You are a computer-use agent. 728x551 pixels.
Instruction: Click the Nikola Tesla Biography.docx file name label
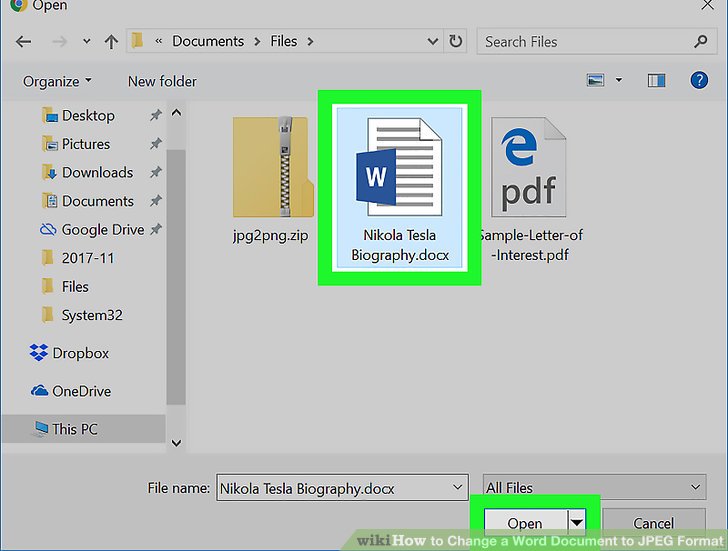click(400, 245)
